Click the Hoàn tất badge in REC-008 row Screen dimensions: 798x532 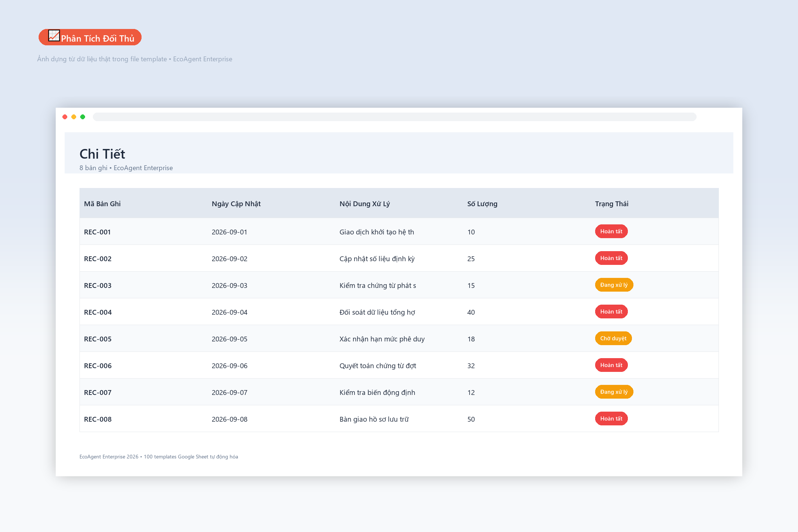[x=611, y=418]
